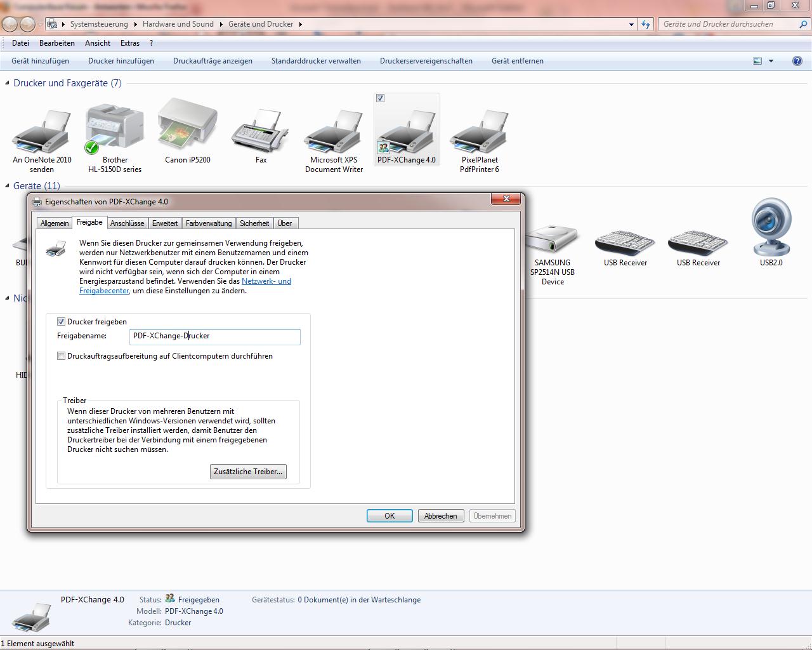Viewport: 812px width, 650px height.
Task: Click the Geräte und Drucker durchsuchen search box
Action: (728, 24)
